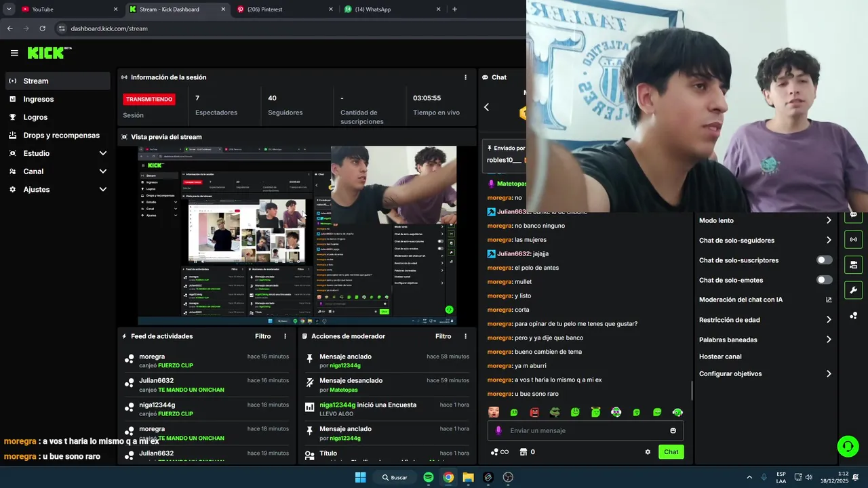Click the Kick logo
This screenshot has height=488, width=868.
point(50,53)
